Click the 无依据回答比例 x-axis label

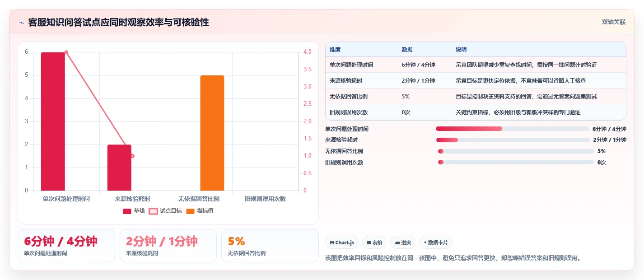click(199, 199)
